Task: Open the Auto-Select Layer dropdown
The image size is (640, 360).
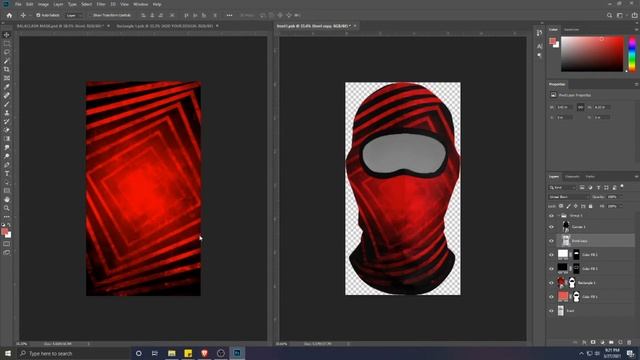Action: (x=74, y=15)
